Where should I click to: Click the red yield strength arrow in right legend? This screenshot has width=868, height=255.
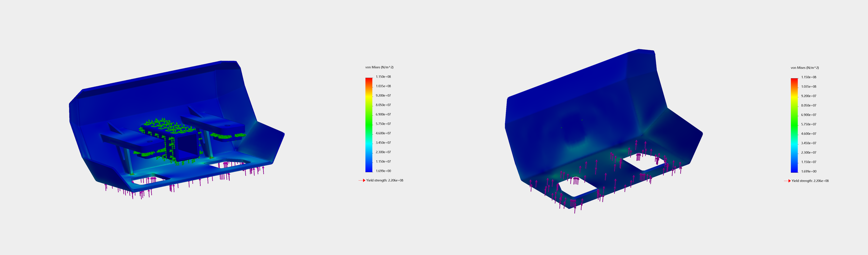click(787, 181)
